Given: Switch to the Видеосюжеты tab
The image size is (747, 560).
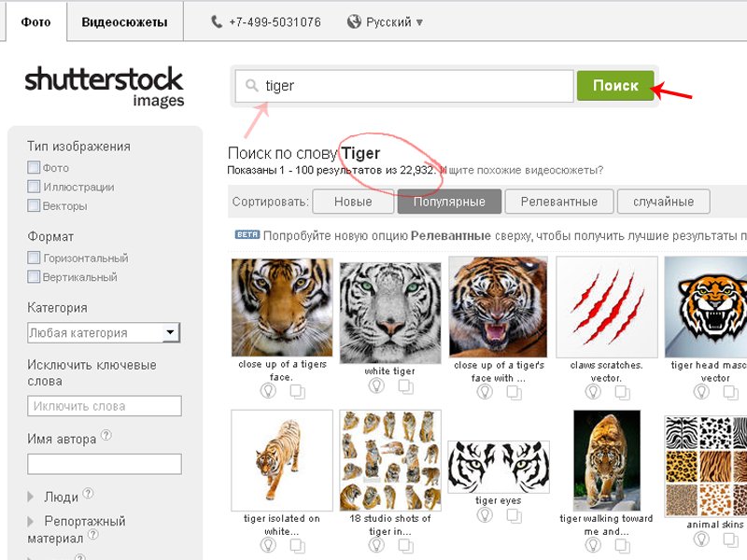Looking at the screenshot, I should pos(124,21).
